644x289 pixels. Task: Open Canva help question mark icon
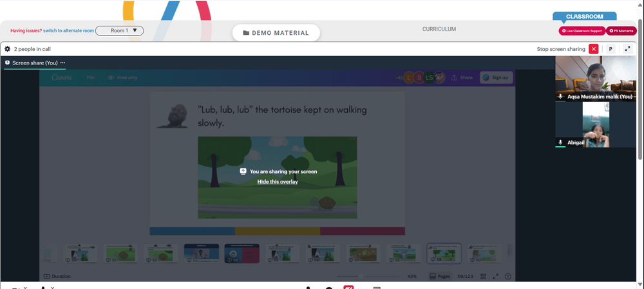point(507,276)
